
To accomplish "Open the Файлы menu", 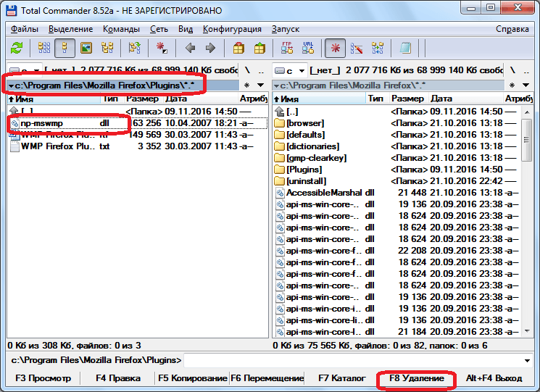I will click(25, 29).
